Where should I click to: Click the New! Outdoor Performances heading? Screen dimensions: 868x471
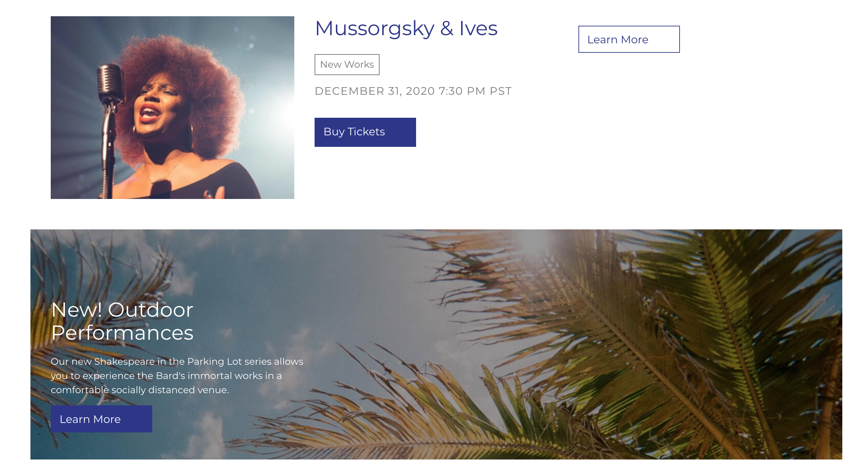click(x=122, y=321)
